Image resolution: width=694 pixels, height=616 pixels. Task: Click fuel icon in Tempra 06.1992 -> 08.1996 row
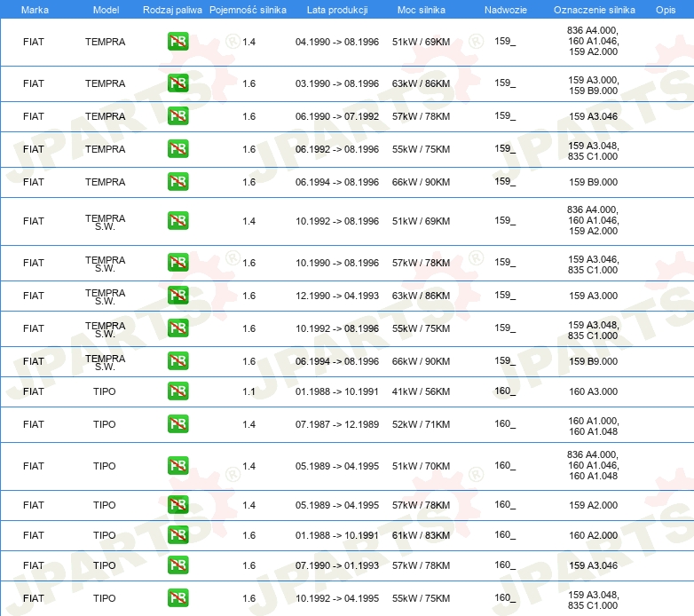[177, 149]
